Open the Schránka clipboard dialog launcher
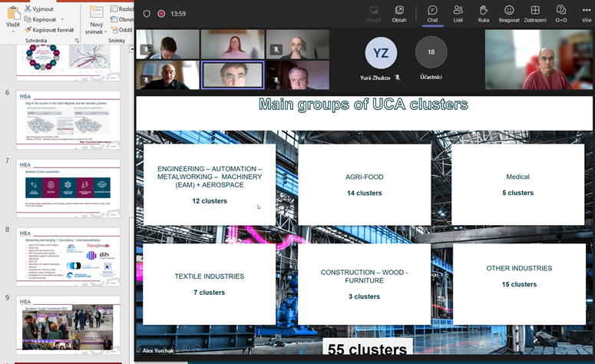This screenshot has height=364, width=595. [77, 40]
